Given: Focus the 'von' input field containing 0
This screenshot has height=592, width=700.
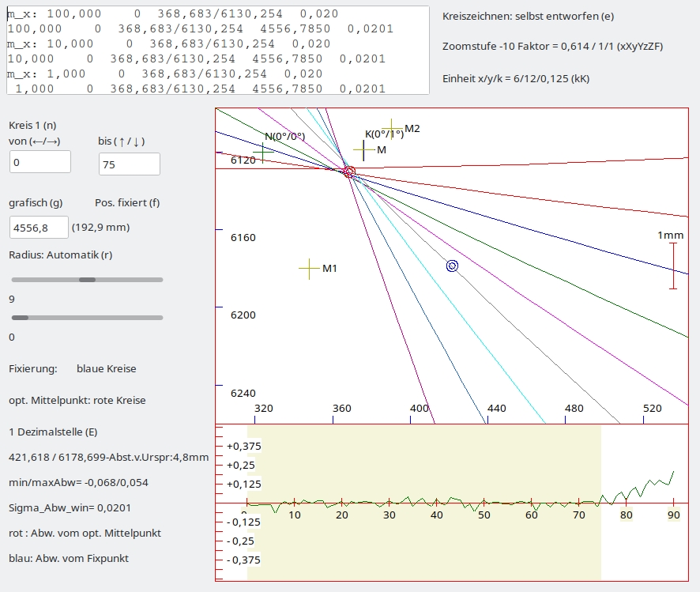Looking at the screenshot, I should [x=40, y=162].
